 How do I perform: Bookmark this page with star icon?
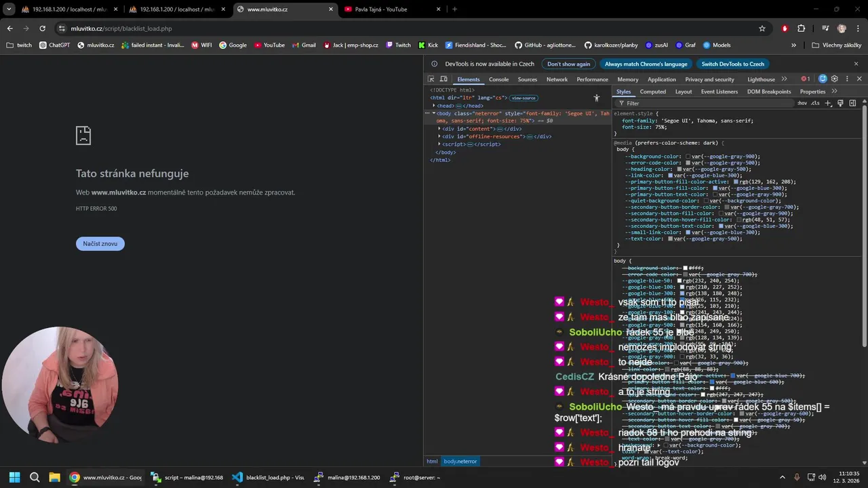(x=762, y=28)
